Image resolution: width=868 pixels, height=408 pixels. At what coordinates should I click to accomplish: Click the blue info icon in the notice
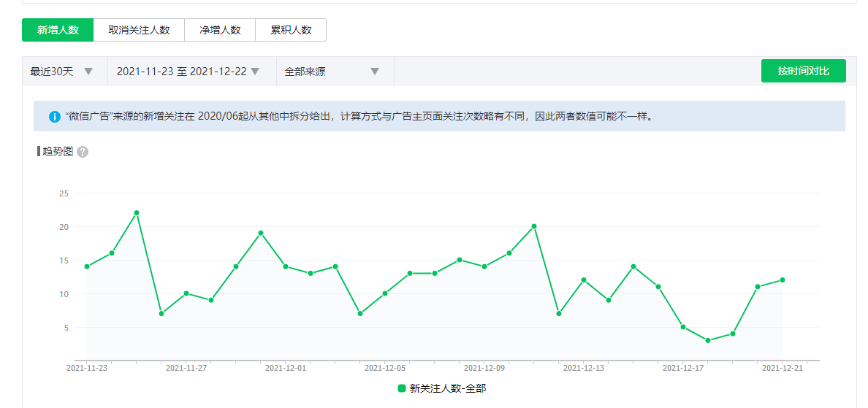click(55, 117)
